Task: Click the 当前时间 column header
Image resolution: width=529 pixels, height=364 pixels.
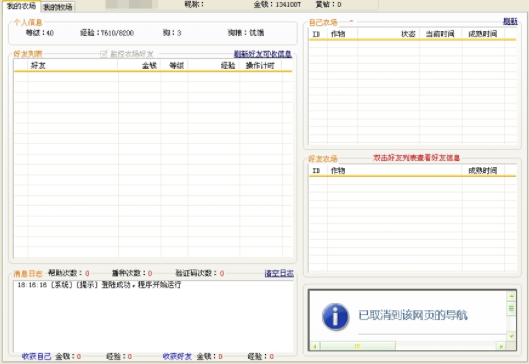Action: (440, 34)
